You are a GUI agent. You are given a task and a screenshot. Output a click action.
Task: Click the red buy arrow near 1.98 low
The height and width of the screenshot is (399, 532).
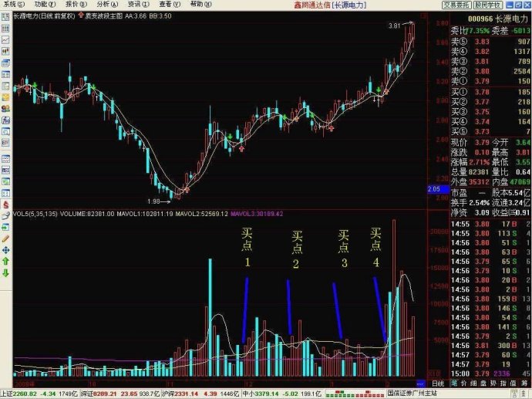(x=187, y=190)
